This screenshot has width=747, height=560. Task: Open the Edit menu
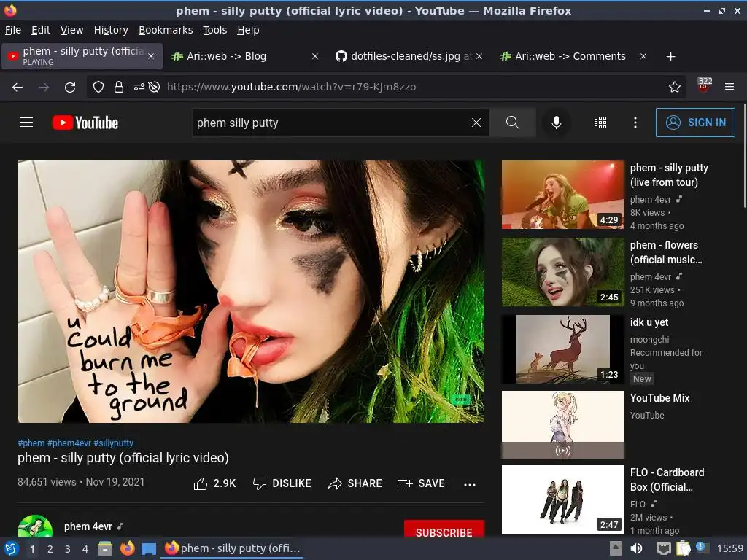(41, 30)
